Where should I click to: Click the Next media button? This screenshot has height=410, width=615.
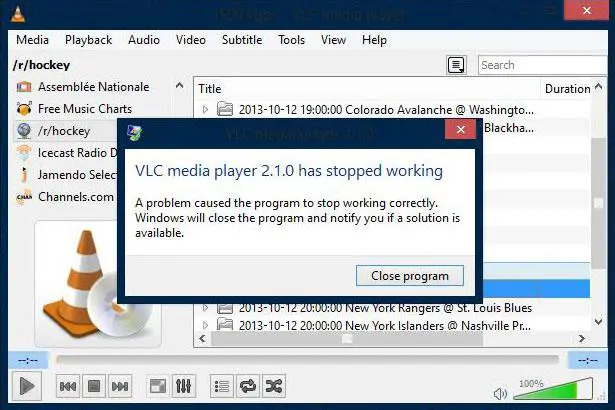[x=120, y=387]
